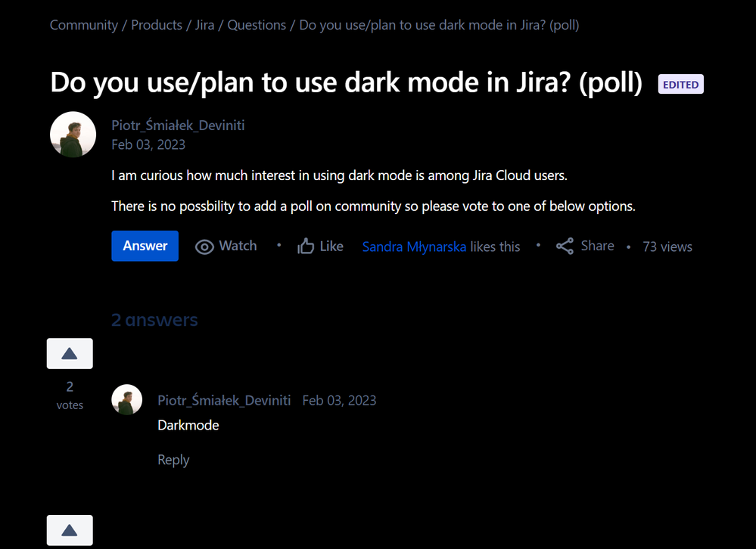Click Piotr's avatar on the question

click(x=73, y=134)
